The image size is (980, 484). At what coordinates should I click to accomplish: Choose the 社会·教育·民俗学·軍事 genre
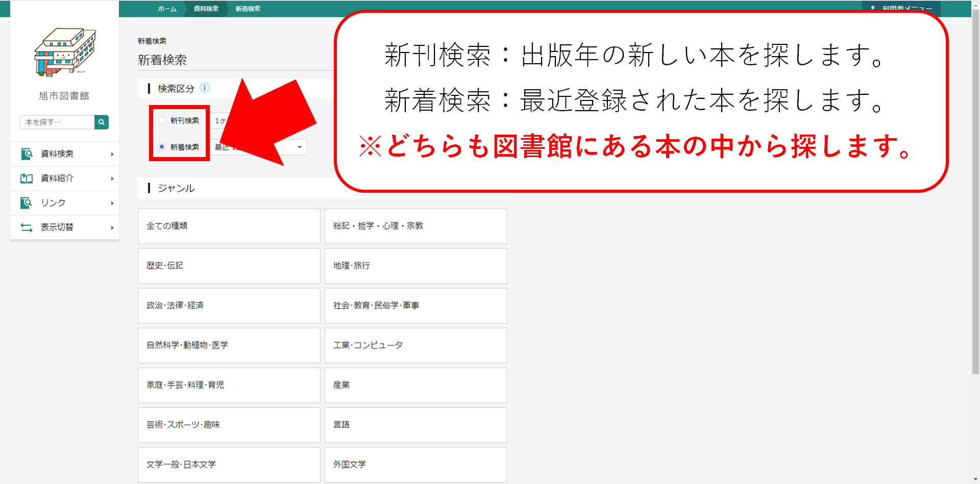pos(416,305)
